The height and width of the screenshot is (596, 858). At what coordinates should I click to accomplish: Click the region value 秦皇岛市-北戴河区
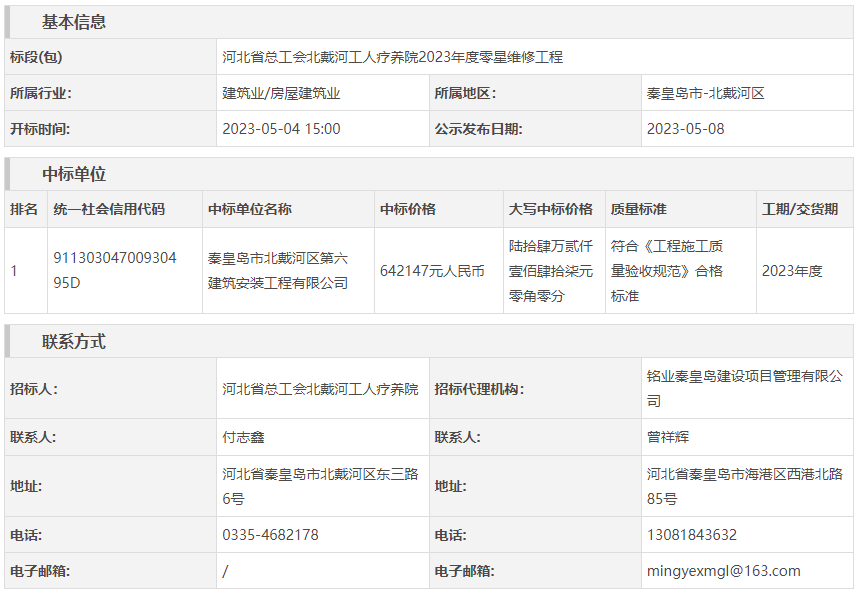[705, 93]
